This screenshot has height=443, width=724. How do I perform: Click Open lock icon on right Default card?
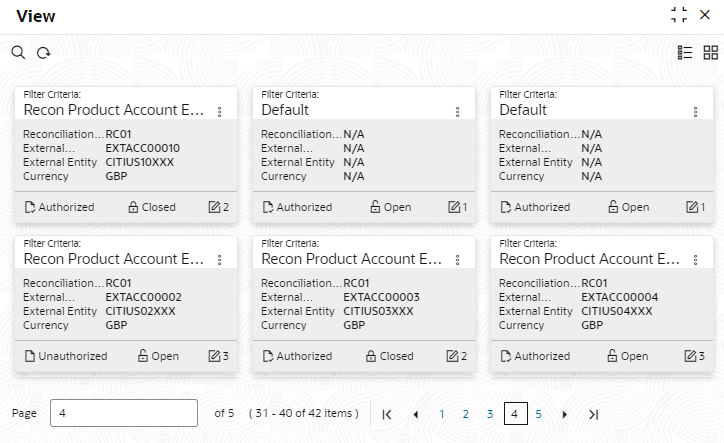tap(613, 206)
